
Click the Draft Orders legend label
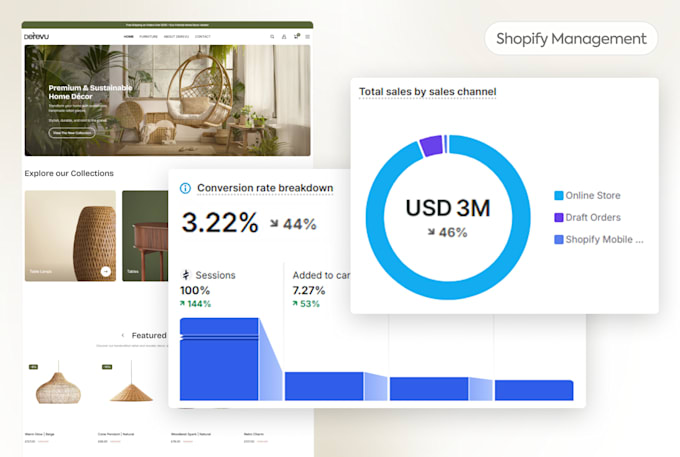tap(593, 217)
